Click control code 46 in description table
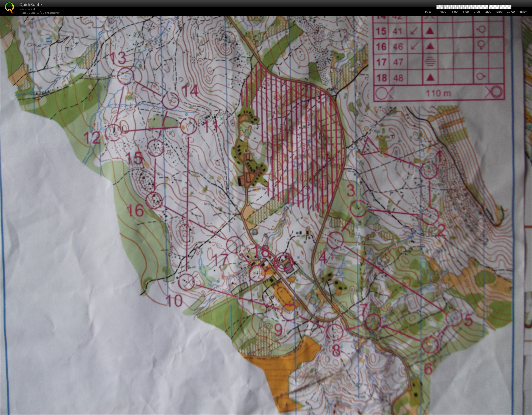532x415 pixels. [x=398, y=46]
